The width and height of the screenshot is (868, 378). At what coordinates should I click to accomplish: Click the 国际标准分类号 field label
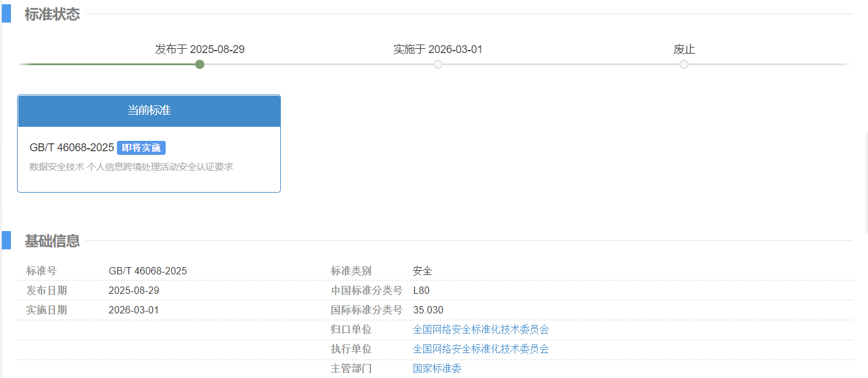[367, 310]
